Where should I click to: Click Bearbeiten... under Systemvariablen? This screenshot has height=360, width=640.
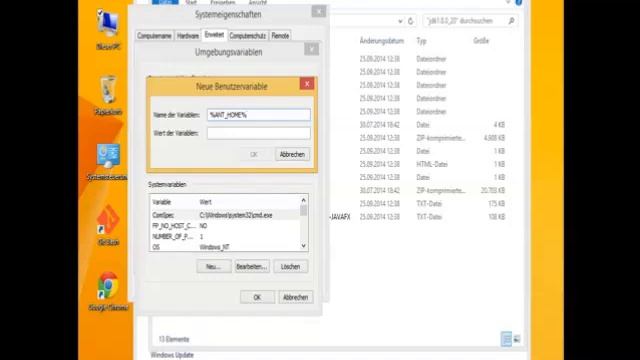coord(252,267)
